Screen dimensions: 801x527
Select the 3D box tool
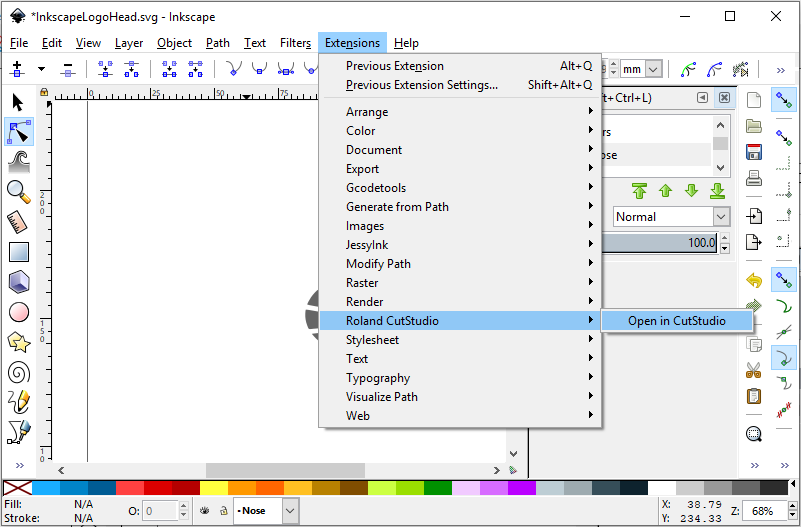[19, 282]
